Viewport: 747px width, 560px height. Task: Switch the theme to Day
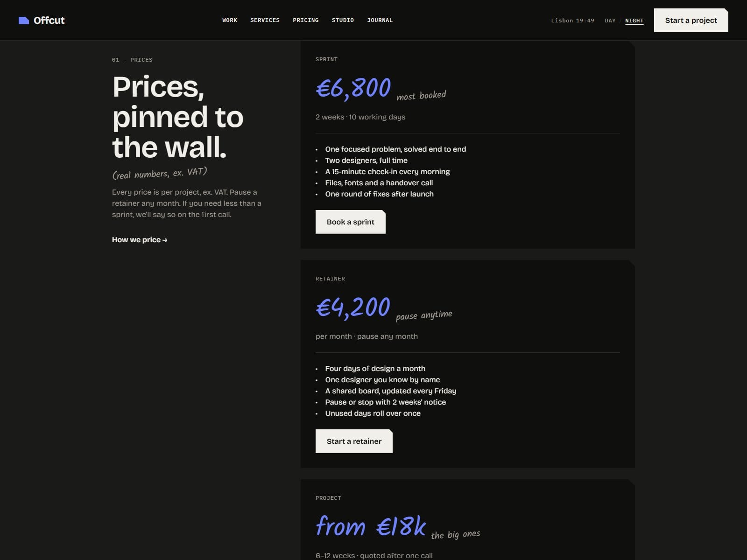click(610, 21)
